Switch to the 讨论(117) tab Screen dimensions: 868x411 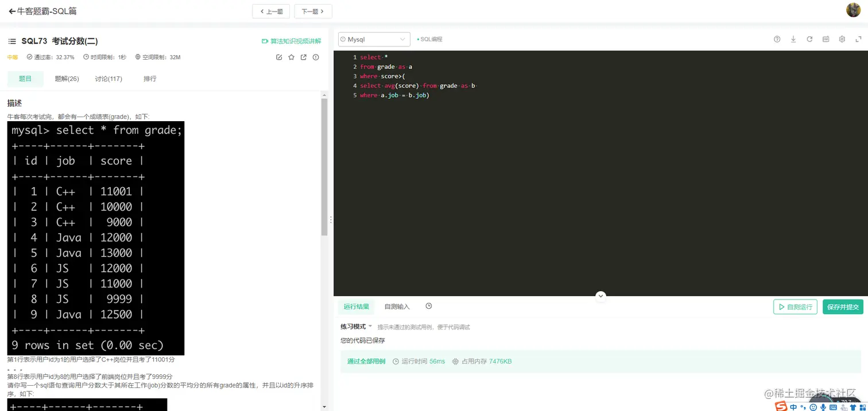click(x=108, y=79)
